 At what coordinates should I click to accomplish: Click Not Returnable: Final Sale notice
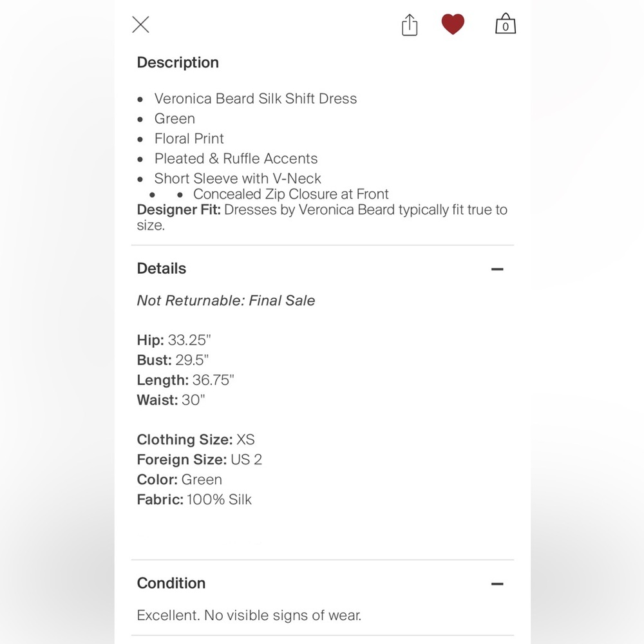tap(226, 301)
